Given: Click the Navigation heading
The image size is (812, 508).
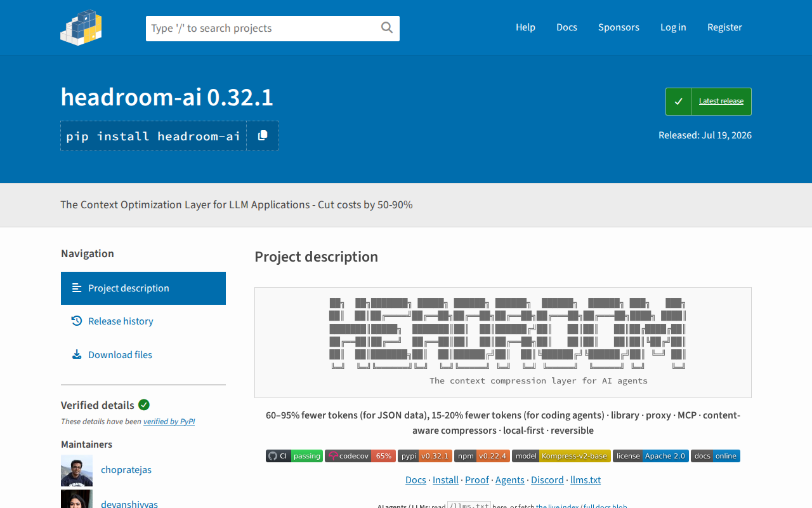Looking at the screenshot, I should tap(88, 253).
